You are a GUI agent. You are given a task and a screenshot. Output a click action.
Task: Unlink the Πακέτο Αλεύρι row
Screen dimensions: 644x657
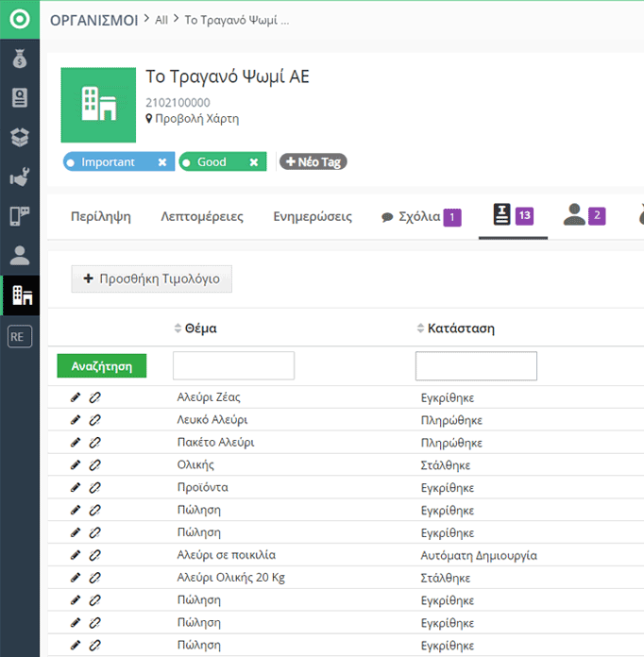94,442
